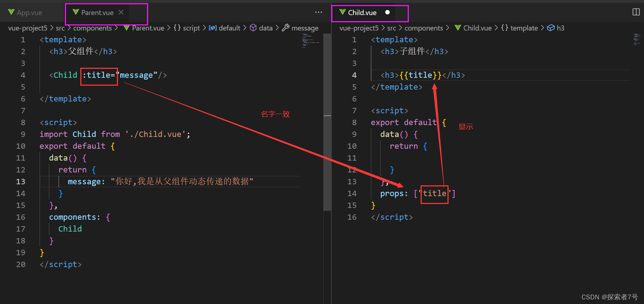Open src breadcrumb in right editor
The image size is (644, 304).
pyautogui.click(x=392, y=28)
